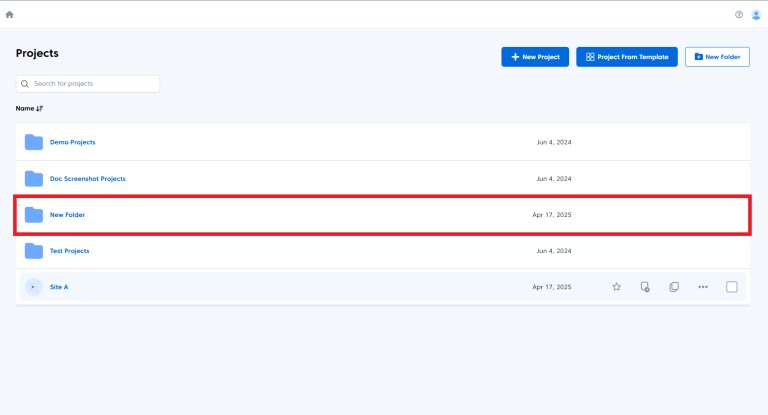Click the New Folder row's folder icon
The height and width of the screenshot is (415, 768).
click(34, 215)
